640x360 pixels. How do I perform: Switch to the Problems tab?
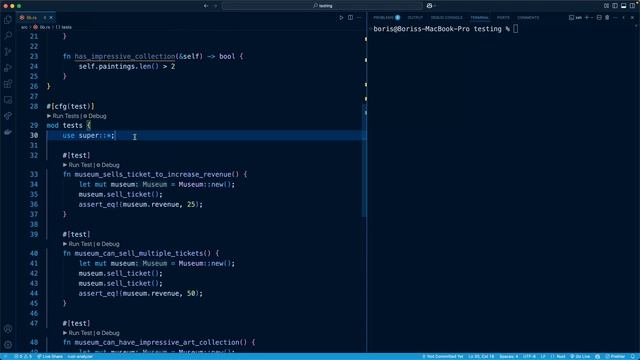tap(386, 18)
